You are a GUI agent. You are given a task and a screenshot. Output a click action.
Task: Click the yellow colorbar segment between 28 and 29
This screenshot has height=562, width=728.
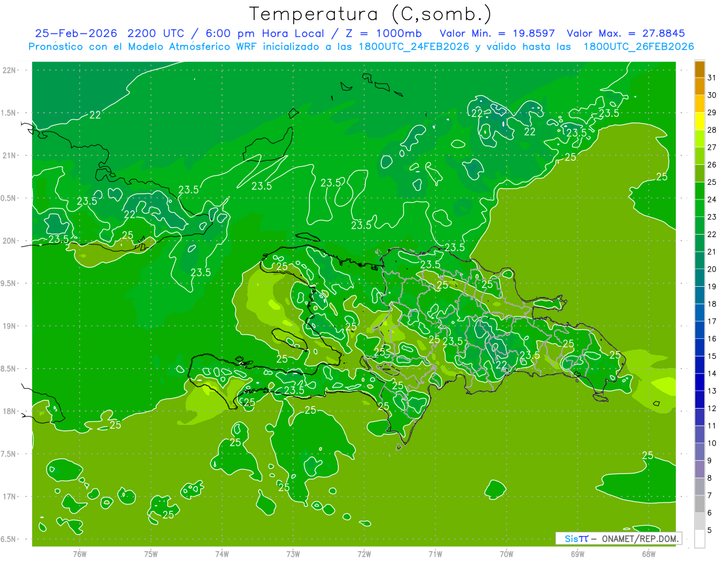[x=699, y=121]
